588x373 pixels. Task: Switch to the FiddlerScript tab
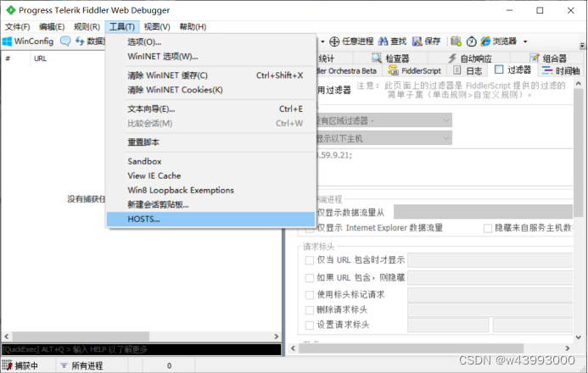tap(414, 70)
